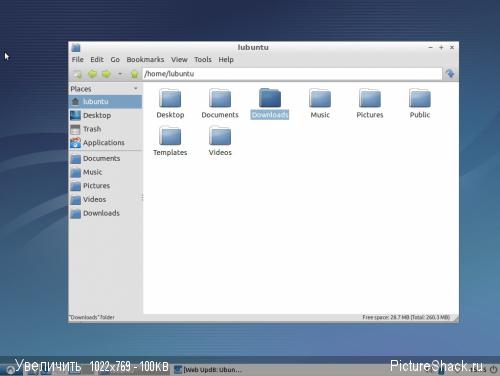
Task: Click the Web Update taskbar window button
Action: pos(208,370)
